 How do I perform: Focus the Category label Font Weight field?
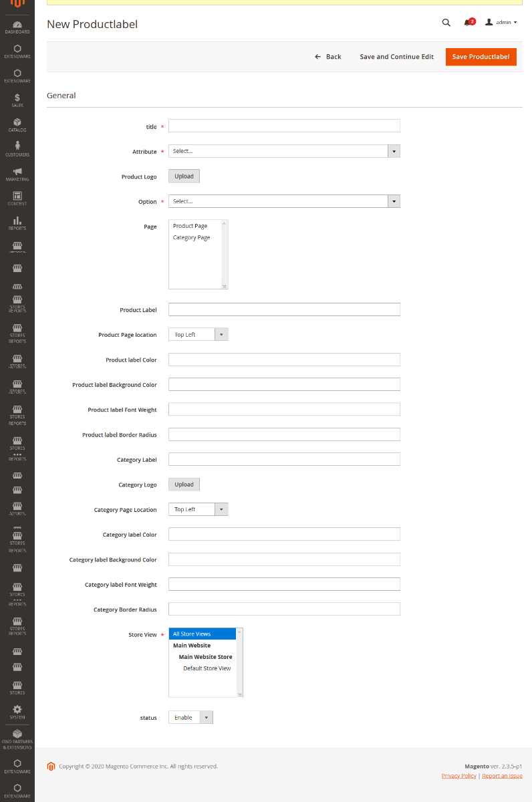284,584
